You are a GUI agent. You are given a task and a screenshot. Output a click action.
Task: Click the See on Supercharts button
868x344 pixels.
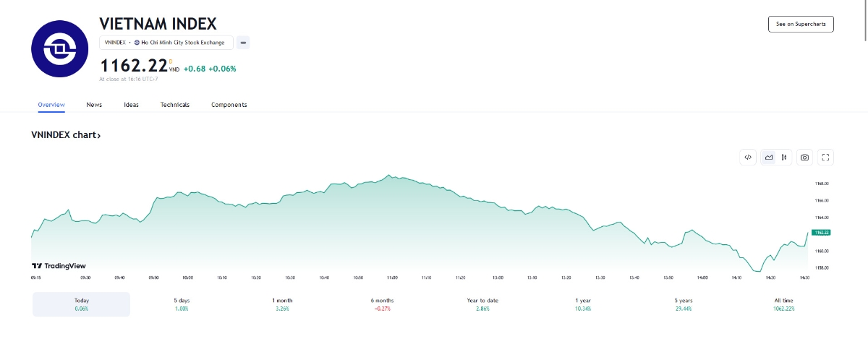tap(801, 24)
